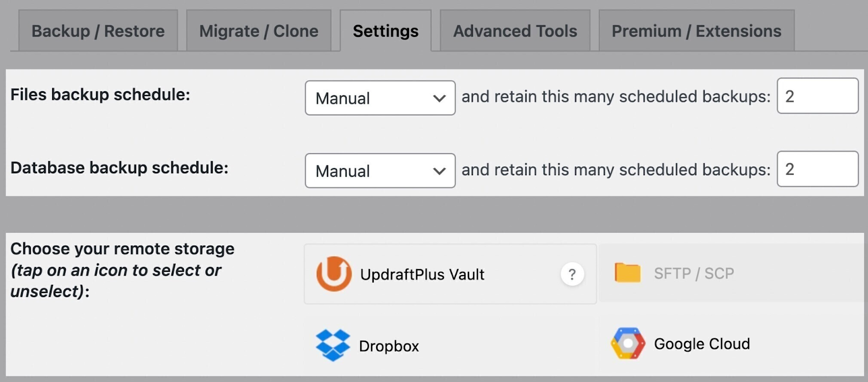The height and width of the screenshot is (382, 868).
Task: Click the UpdraftPlus Vault logo icon
Action: pyautogui.click(x=334, y=274)
